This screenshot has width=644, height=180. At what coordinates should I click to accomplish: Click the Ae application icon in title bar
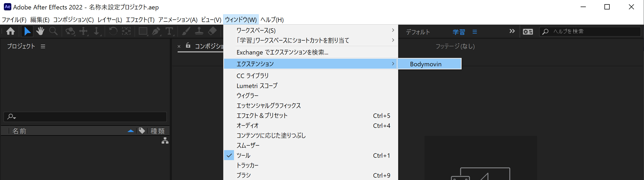point(8,7)
